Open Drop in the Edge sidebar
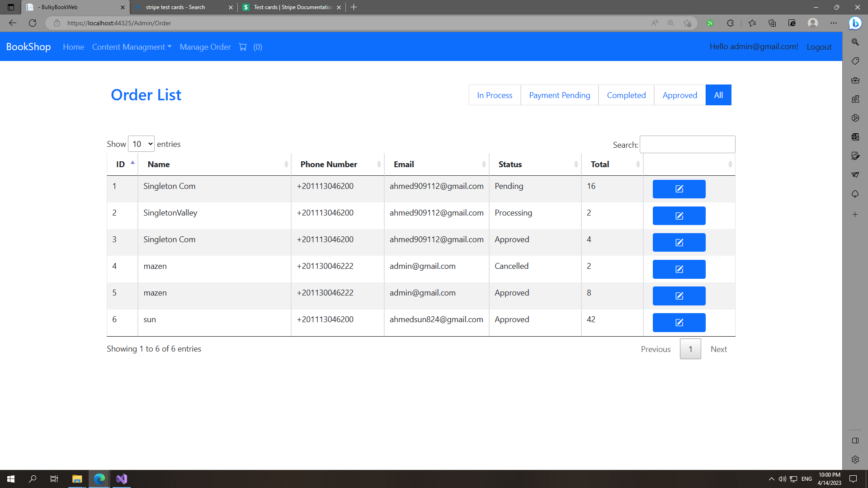868x488 pixels. (855, 175)
